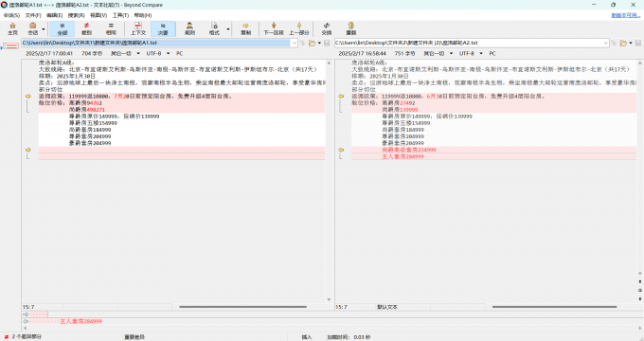Toggle 上下文 show context lines
The image size is (644, 341).
click(x=138, y=28)
